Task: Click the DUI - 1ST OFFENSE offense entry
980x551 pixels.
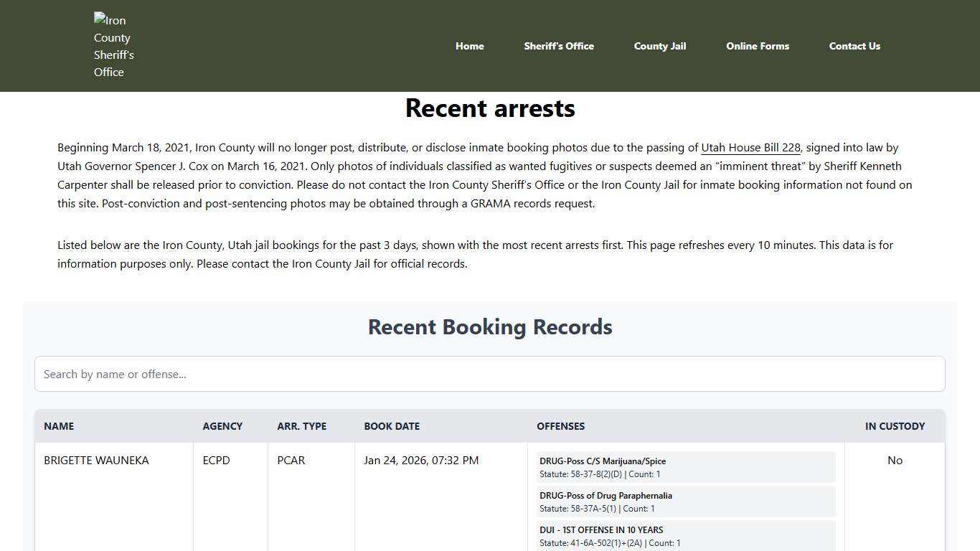Action: point(685,536)
